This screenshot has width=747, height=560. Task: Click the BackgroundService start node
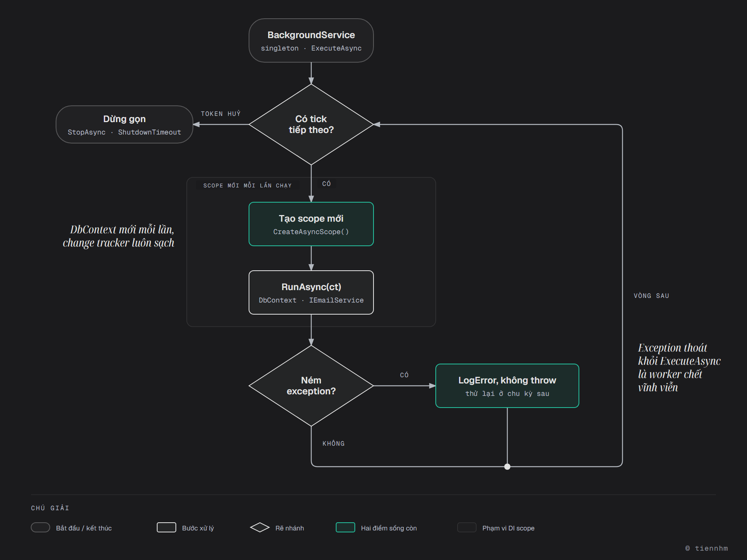coord(311,40)
